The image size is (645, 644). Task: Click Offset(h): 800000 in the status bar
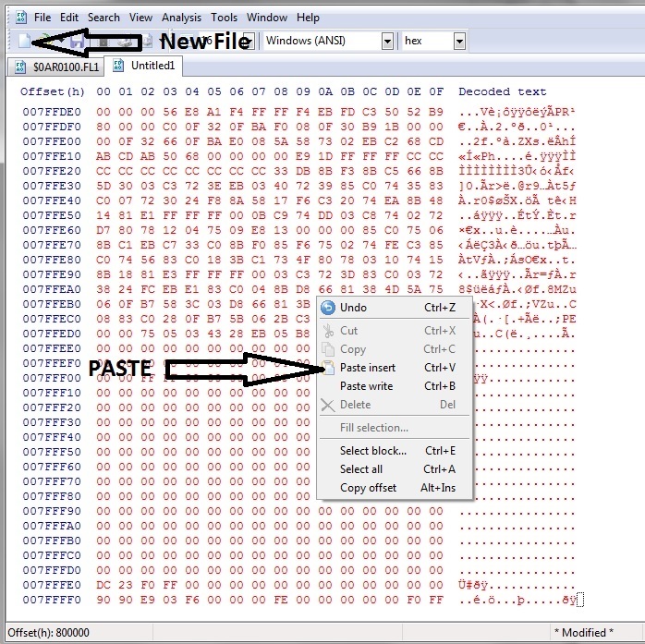48,632
